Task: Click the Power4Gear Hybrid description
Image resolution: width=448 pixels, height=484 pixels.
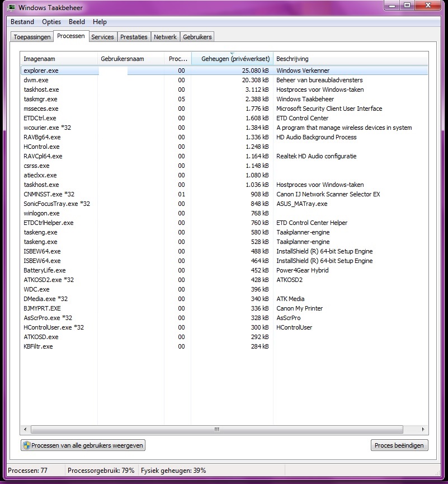Action: point(303,270)
